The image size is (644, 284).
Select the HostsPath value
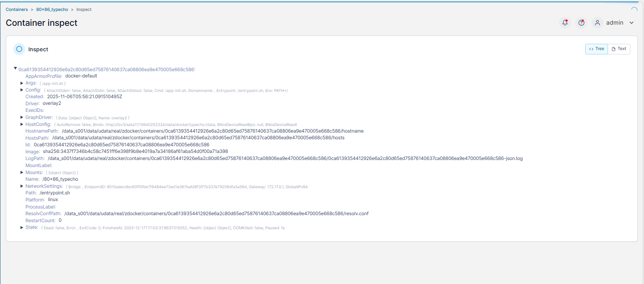(198, 138)
